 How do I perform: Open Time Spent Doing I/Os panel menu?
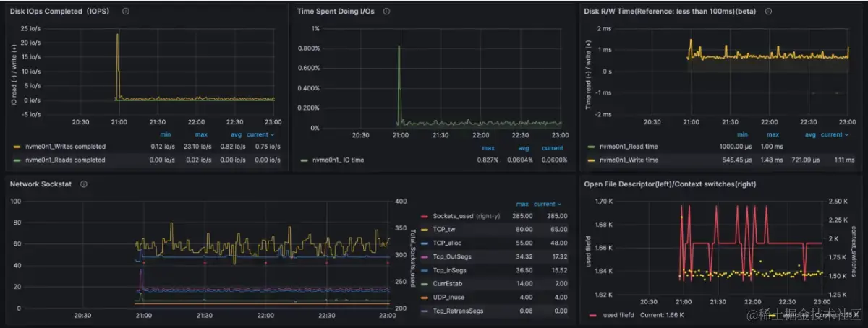coord(337,12)
